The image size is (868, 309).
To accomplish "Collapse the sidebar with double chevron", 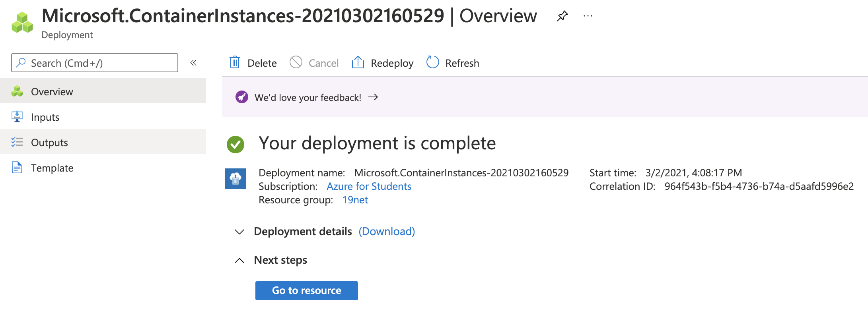I will coord(193,63).
